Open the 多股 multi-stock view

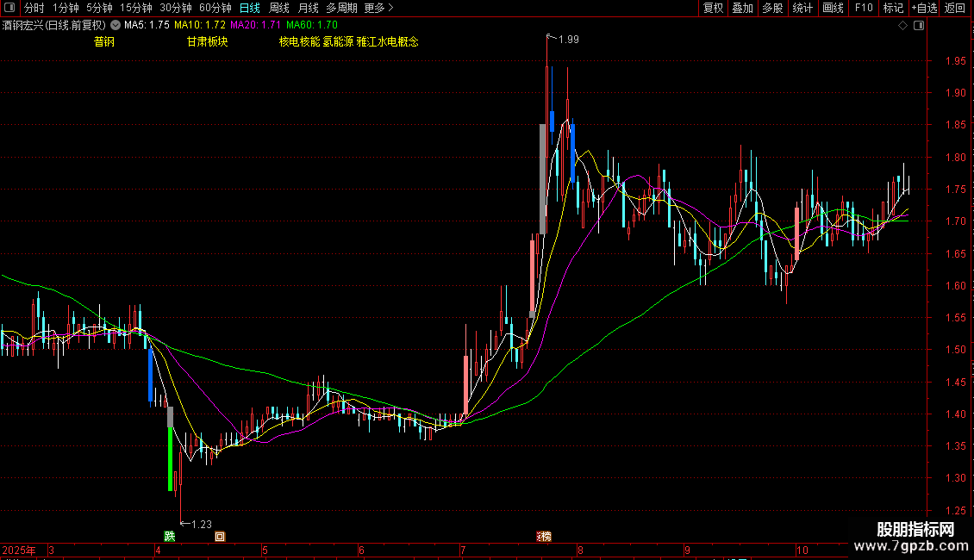tap(772, 8)
